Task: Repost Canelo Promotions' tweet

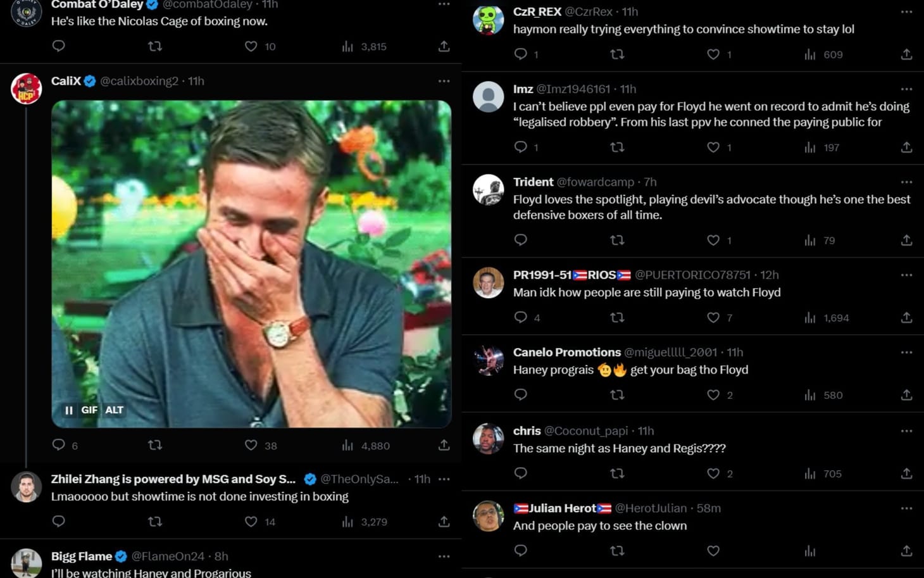Action: tap(617, 395)
